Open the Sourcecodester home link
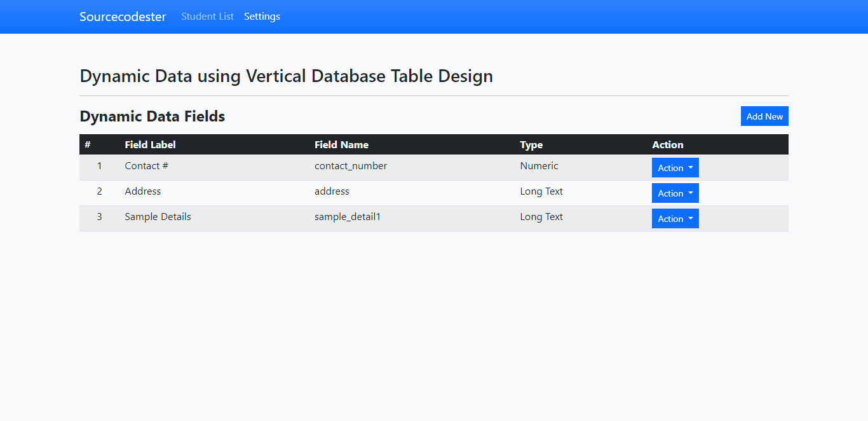The image size is (868, 421). click(123, 17)
